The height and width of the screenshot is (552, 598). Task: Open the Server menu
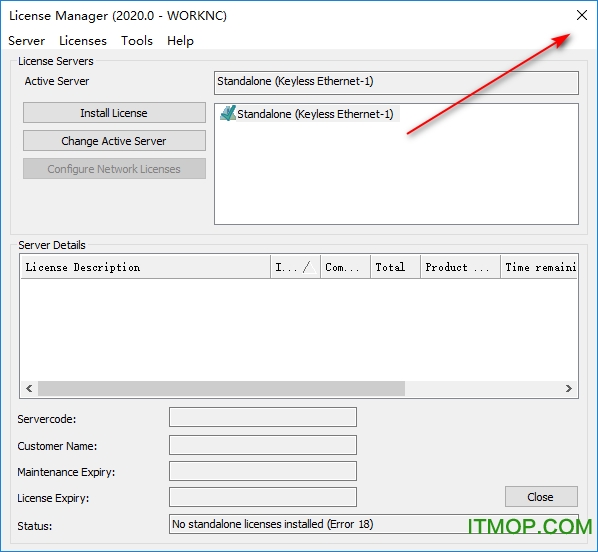(x=26, y=40)
